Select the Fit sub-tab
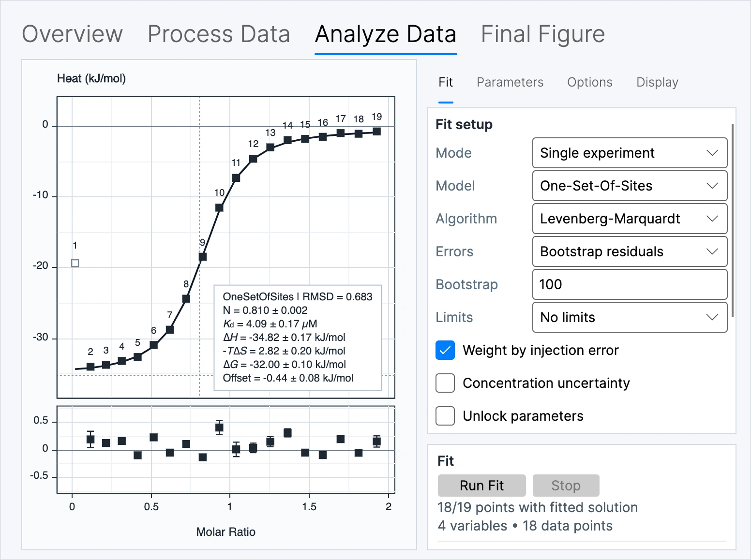 coord(446,82)
